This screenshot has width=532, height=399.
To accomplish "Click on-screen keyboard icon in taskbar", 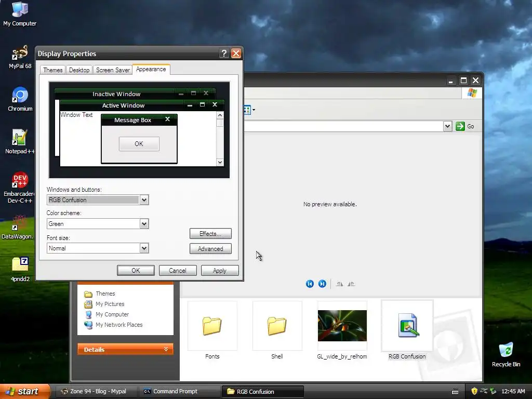I will pos(455,392).
